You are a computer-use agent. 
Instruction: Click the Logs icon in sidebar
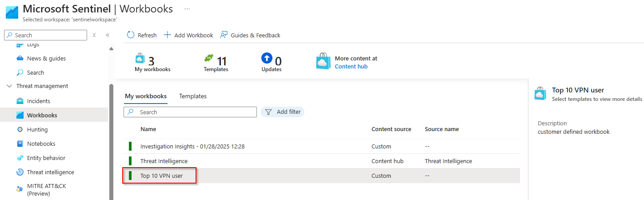tap(20, 44)
